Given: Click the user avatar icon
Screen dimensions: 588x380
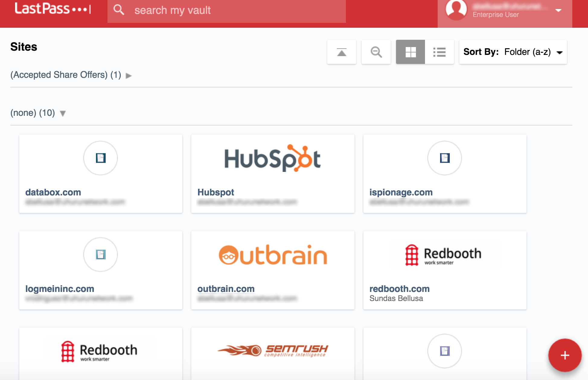Looking at the screenshot, I should pyautogui.click(x=456, y=10).
